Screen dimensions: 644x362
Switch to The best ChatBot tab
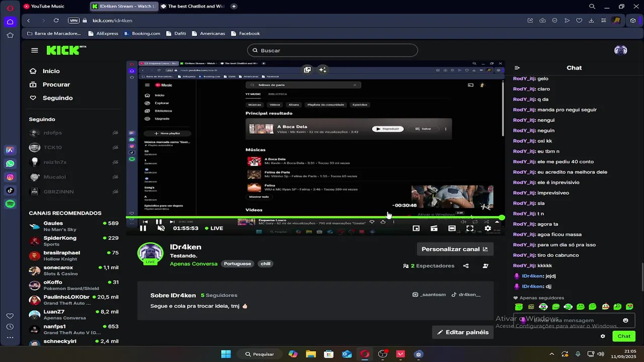193,7
